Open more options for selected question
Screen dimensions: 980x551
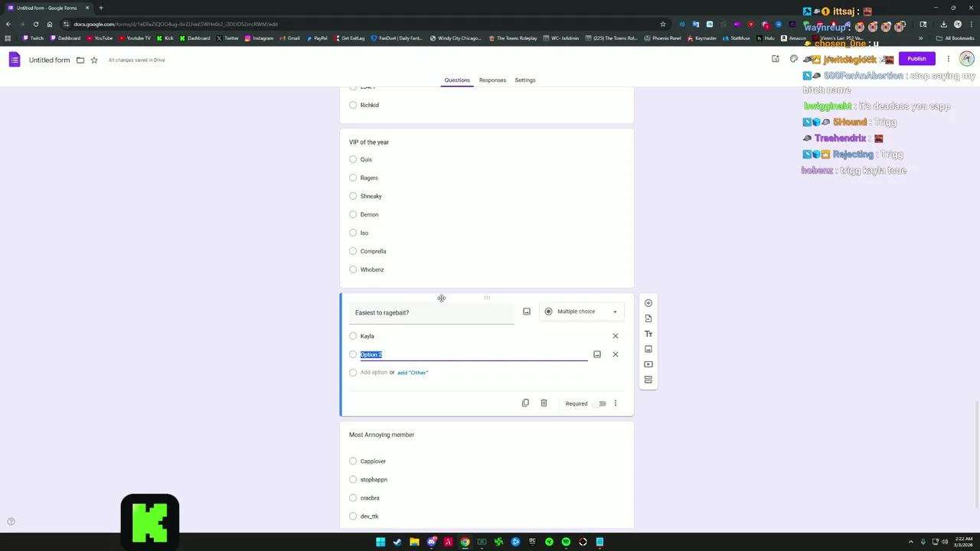tap(615, 403)
